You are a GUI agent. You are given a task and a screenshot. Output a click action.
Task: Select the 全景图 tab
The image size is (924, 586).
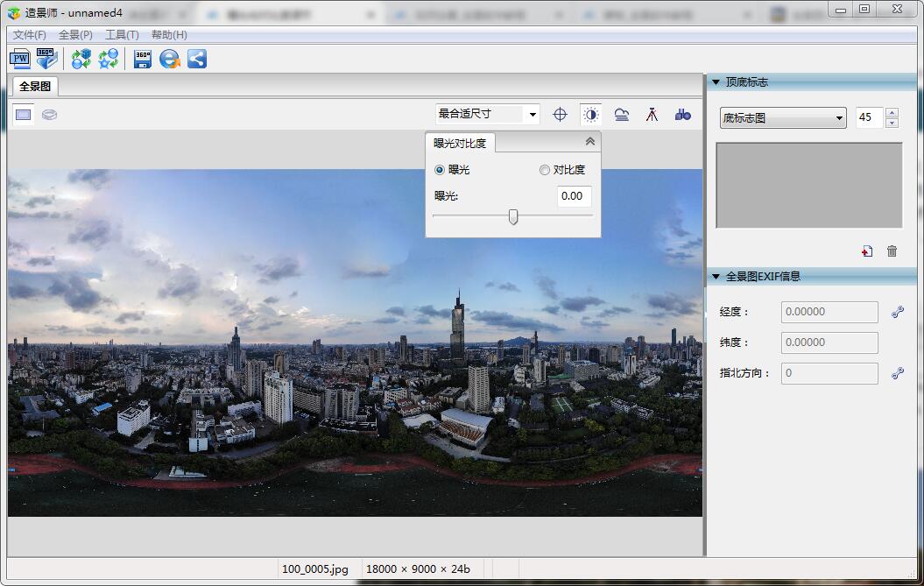35,86
